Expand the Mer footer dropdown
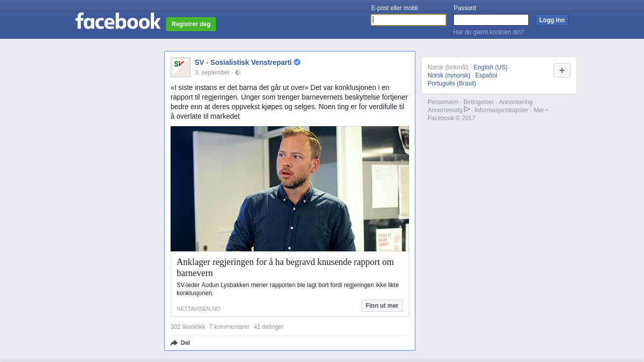Image resolution: width=644 pixels, height=362 pixels. (x=541, y=110)
